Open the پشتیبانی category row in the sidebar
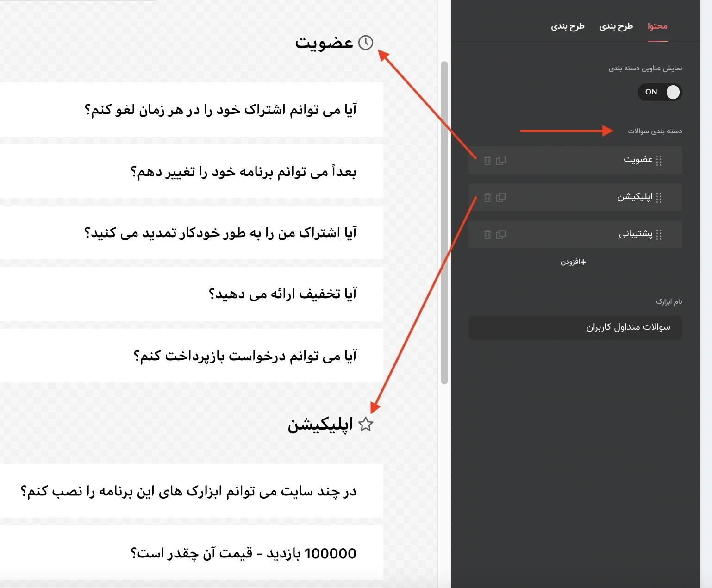Viewport: 712px width, 588px height. click(575, 234)
